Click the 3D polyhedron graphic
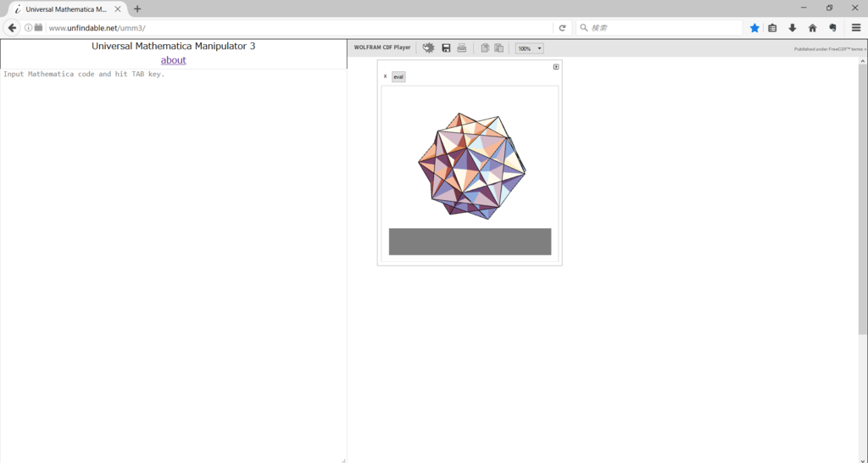 click(471, 165)
